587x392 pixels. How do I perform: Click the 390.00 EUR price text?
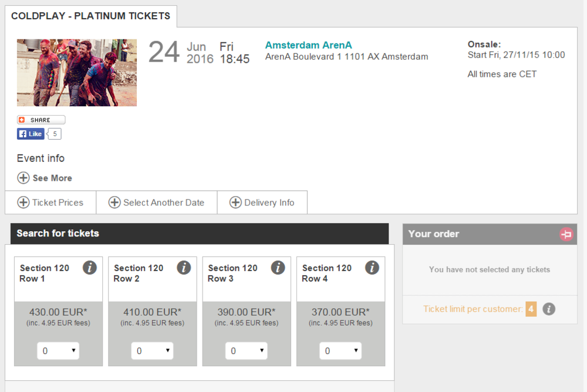247,312
